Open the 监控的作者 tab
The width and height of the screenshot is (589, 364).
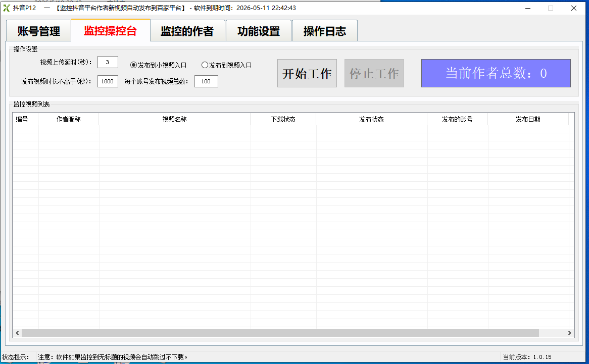coord(187,31)
